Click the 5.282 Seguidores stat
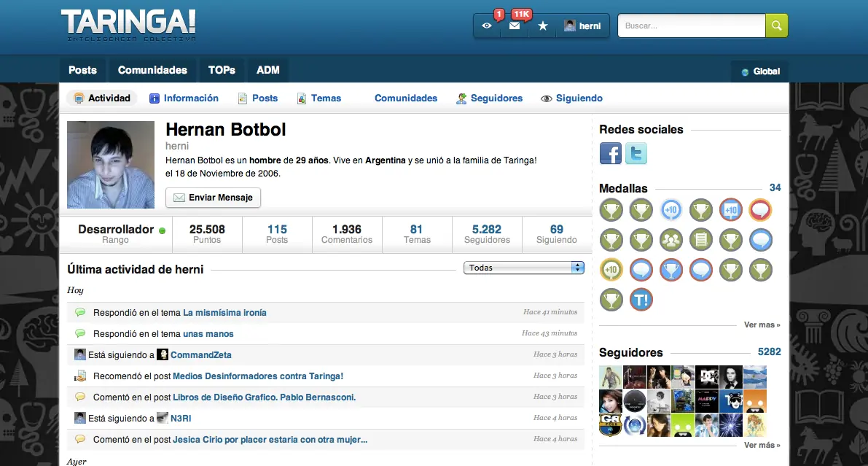 487,234
